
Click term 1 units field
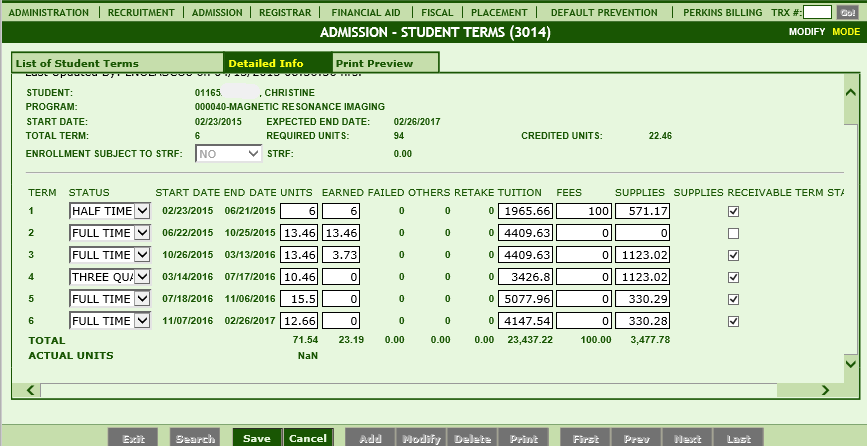(299, 211)
